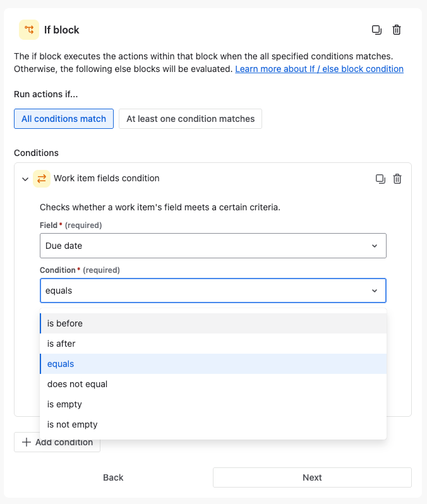Viewport: 427px width, 504px height.
Task: Select "is not empty" condition option
Action: click(213, 424)
